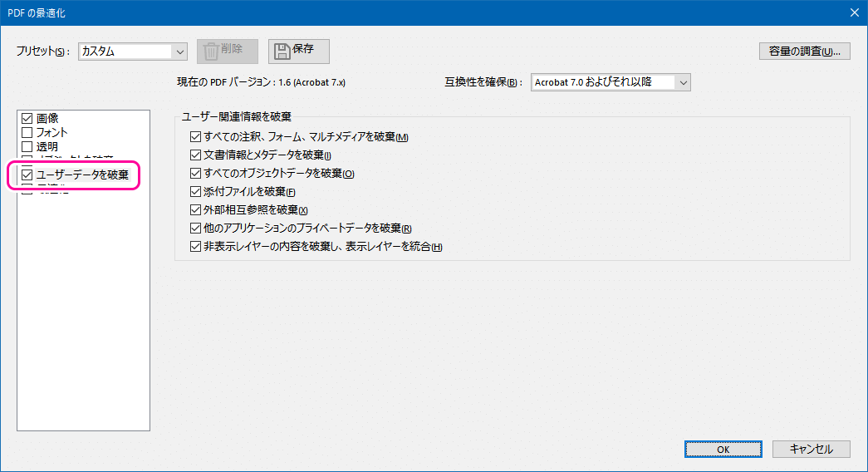Close the PDF の最適化 dialog
Image resolution: width=868 pixels, height=472 pixels.
click(x=854, y=12)
